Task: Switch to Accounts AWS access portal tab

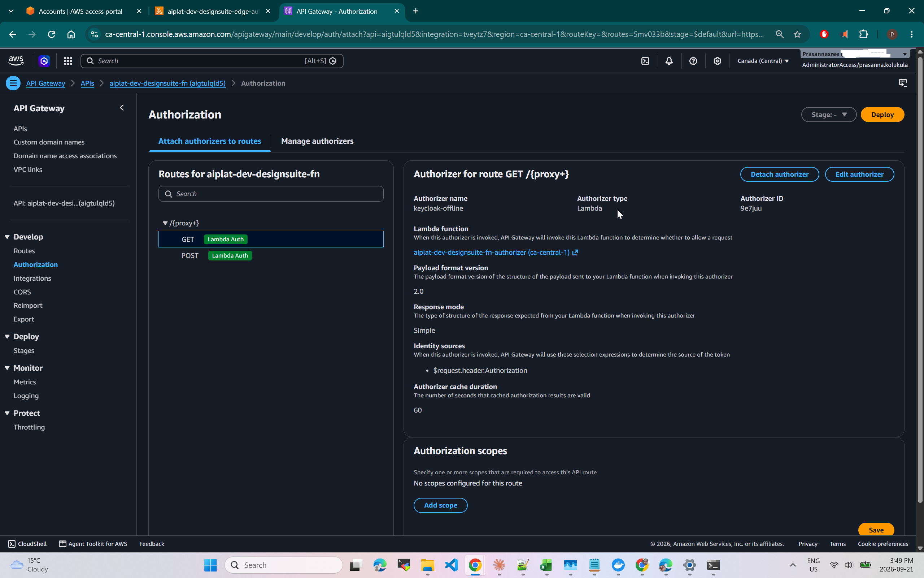Action: point(80,11)
